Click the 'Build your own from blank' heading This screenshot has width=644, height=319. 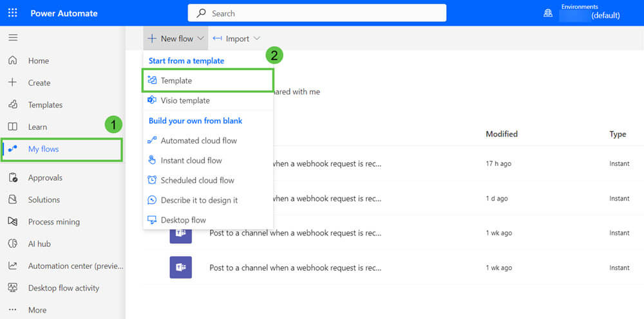(x=196, y=121)
